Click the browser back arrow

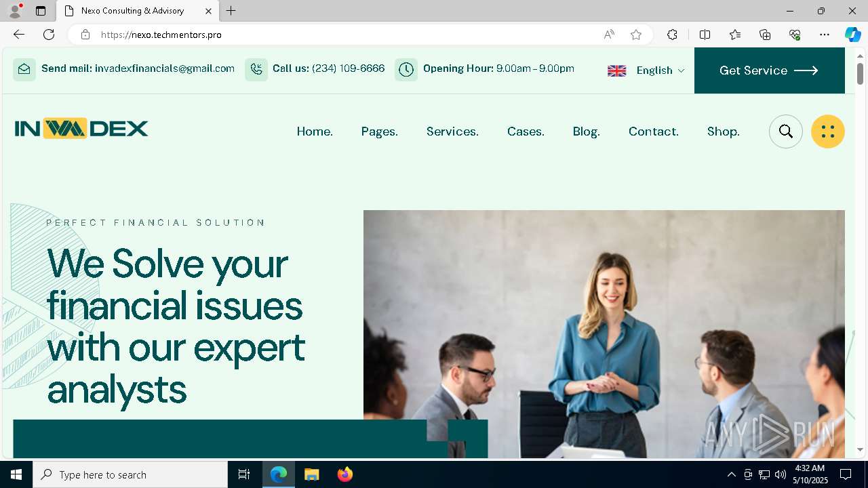tap(19, 35)
